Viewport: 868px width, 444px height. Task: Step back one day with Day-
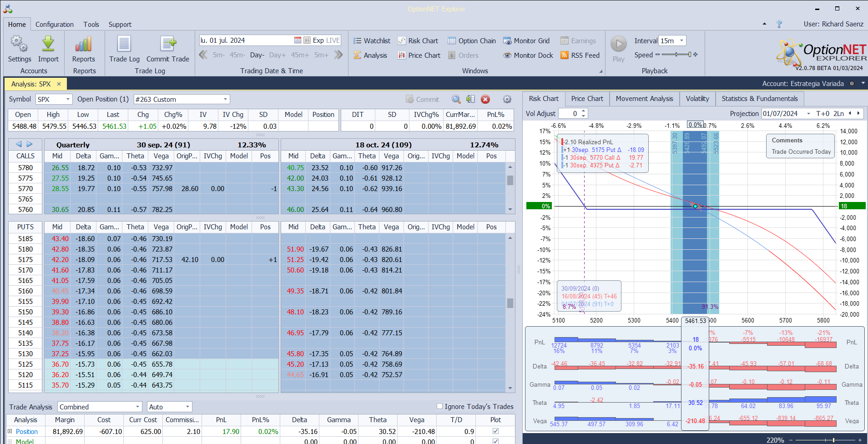257,55
